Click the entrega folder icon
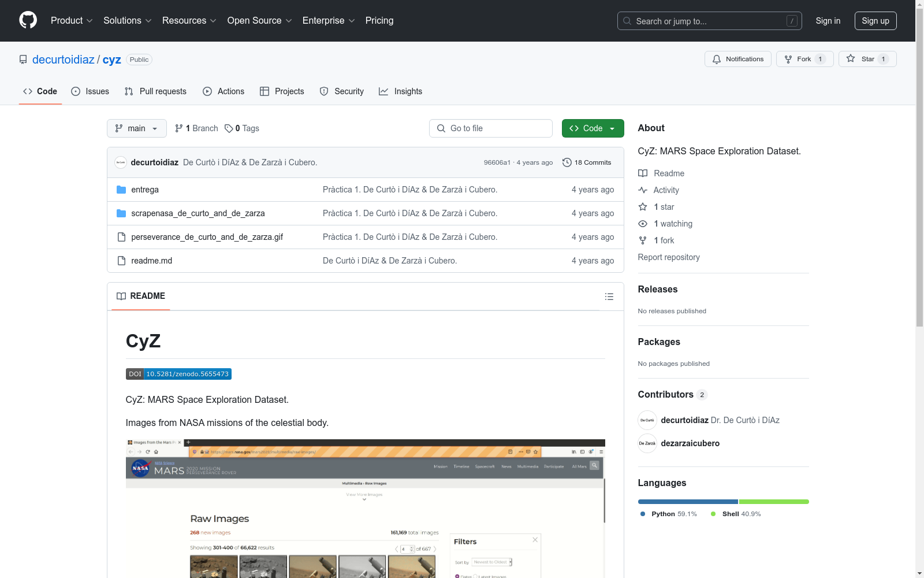The width and height of the screenshot is (924, 578). pyautogui.click(x=121, y=190)
